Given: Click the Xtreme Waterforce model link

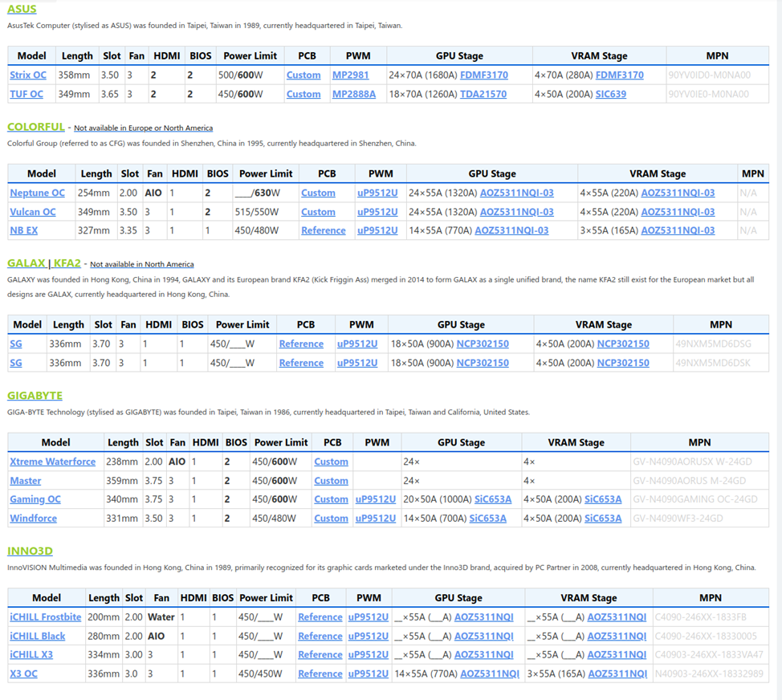Looking at the screenshot, I should pos(52,462).
